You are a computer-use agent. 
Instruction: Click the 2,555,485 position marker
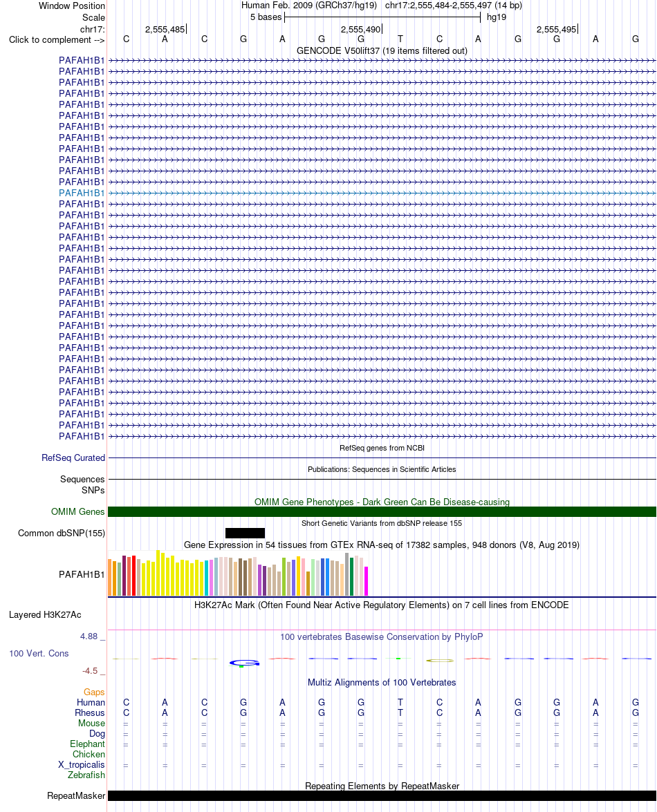click(x=165, y=30)
